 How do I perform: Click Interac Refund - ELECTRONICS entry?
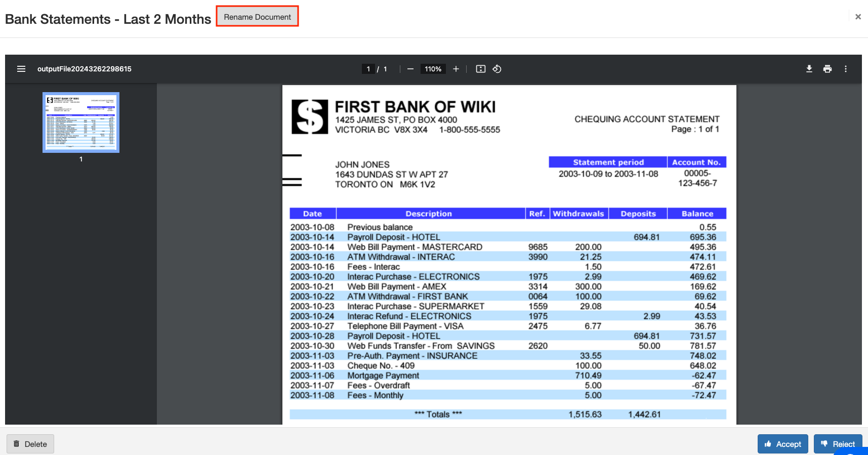coord(409,316)
